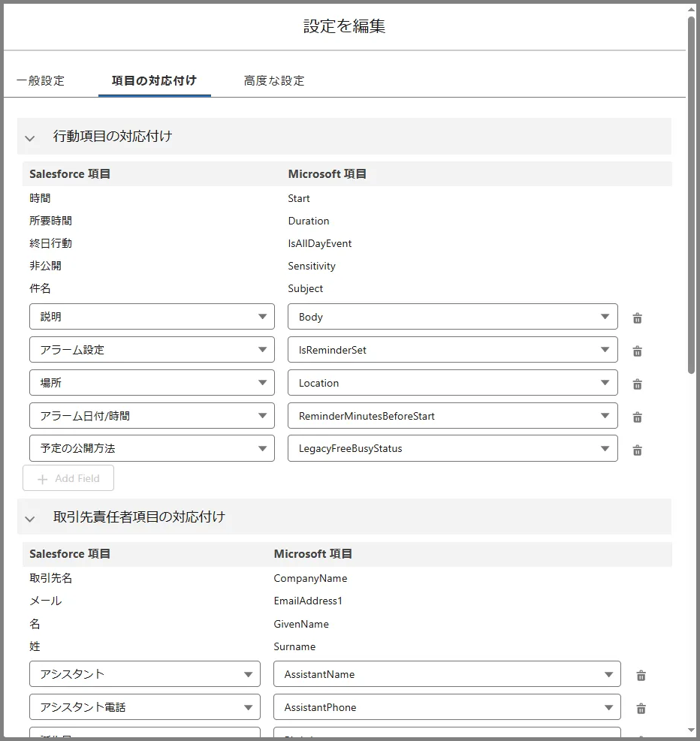Image resolution: width=700 pixels, height=741 pixels.
Task: Click the Duration Microsoft field text
Action: [x=309, y=221]
